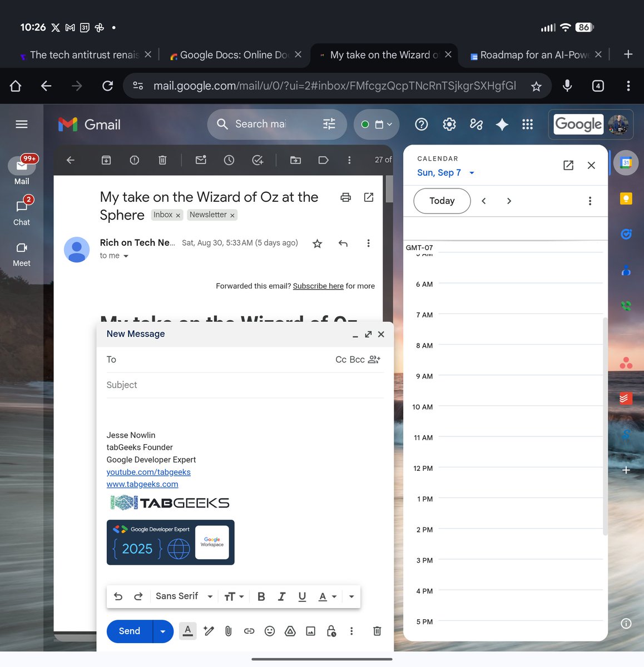Toggle italic formatting
Image resolution: width=644 pixels, height=667 pixels.
tap(281, 596)
